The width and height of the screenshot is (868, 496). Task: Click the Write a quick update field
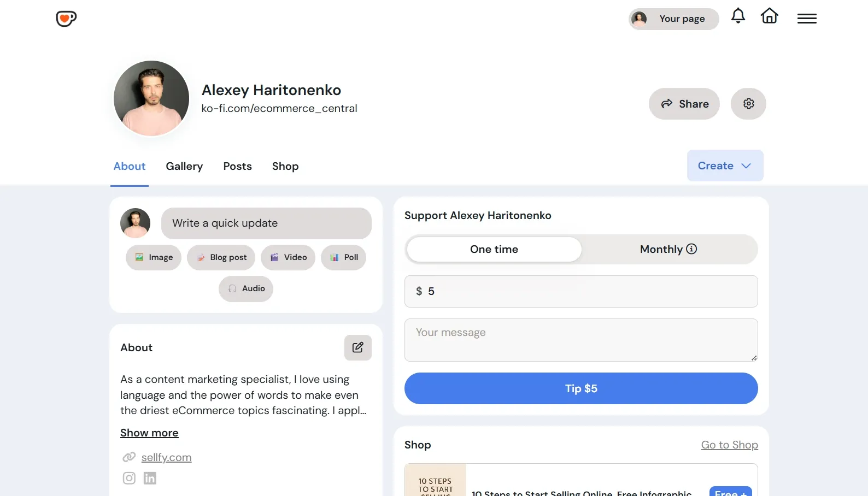(x=266, y=223)
